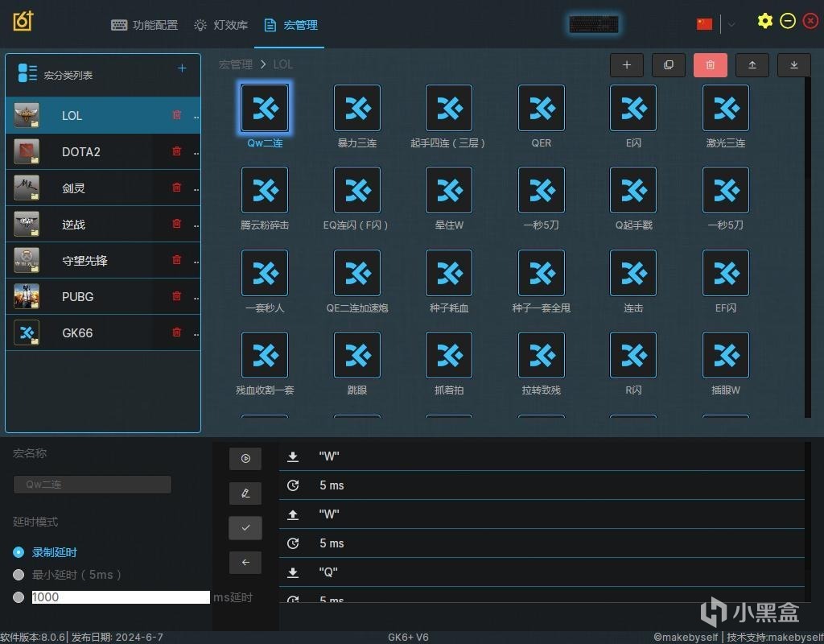Screen dimensions: 824x644
Task: Select the DOTA2 category
Action: pos(103,151)
